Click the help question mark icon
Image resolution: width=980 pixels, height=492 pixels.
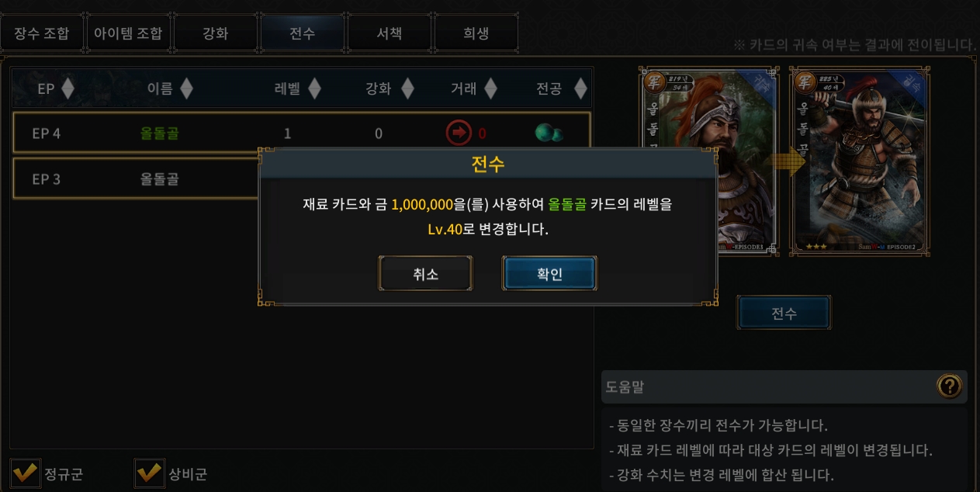click(950, 386)
